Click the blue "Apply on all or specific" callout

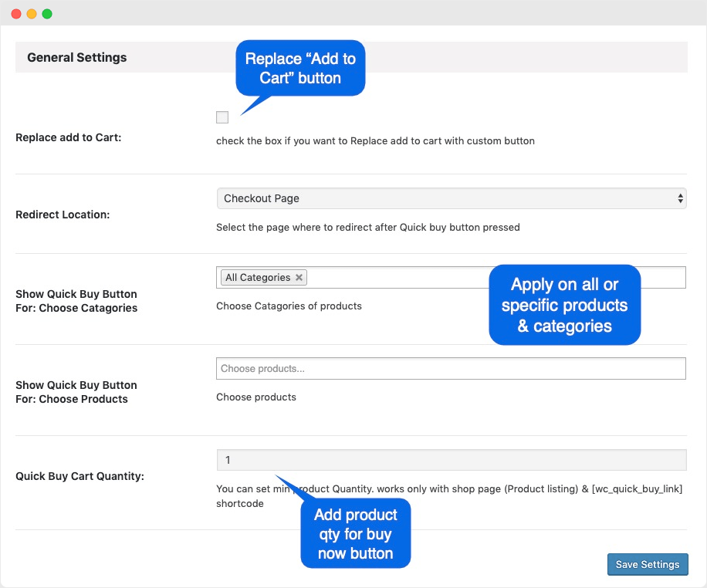[x=564, y=305]
